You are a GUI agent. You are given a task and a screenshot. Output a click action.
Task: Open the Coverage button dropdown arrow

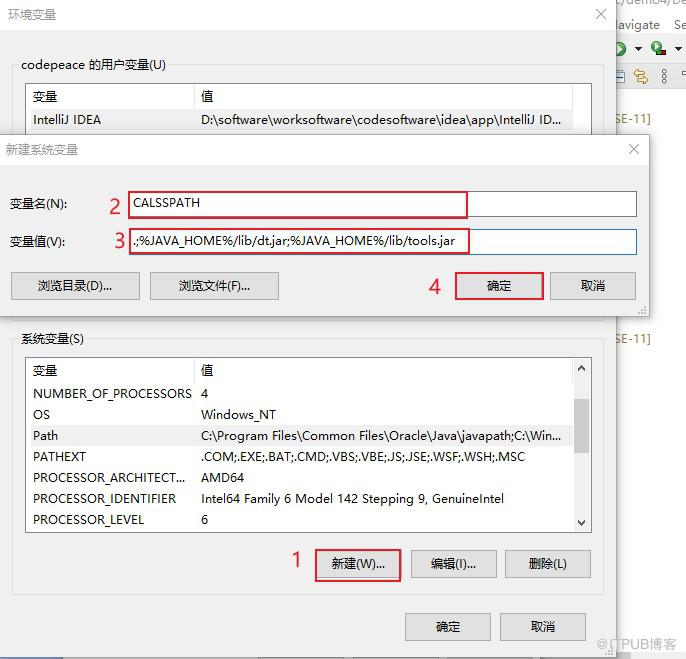coord(678,49)
